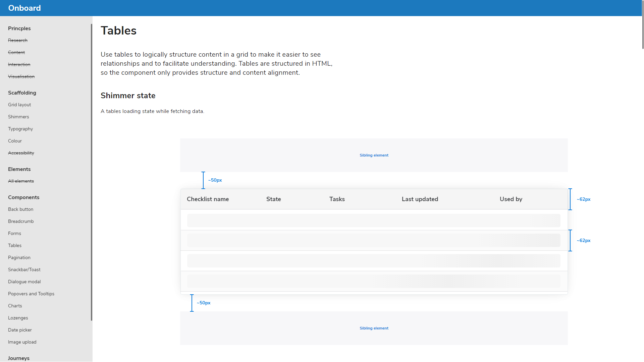644x362 pixels.
Task: Select Colour from sidebar
Action: pos(15,141)
